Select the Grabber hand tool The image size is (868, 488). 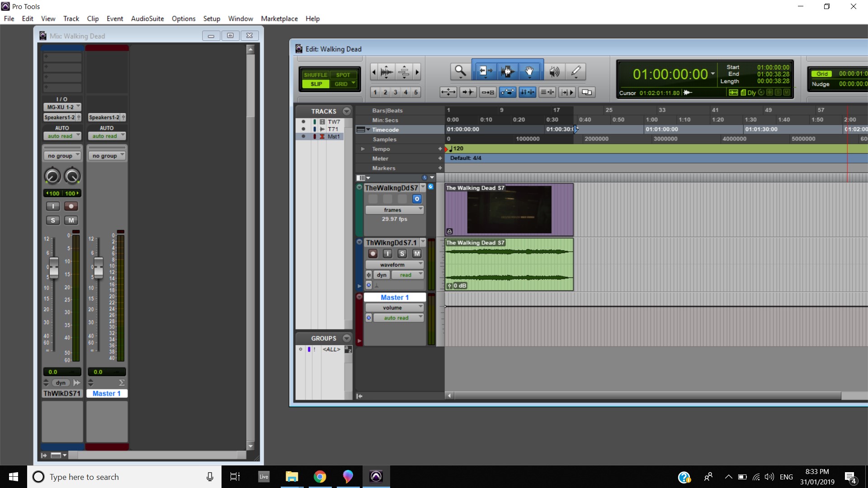tap(529, 71)
